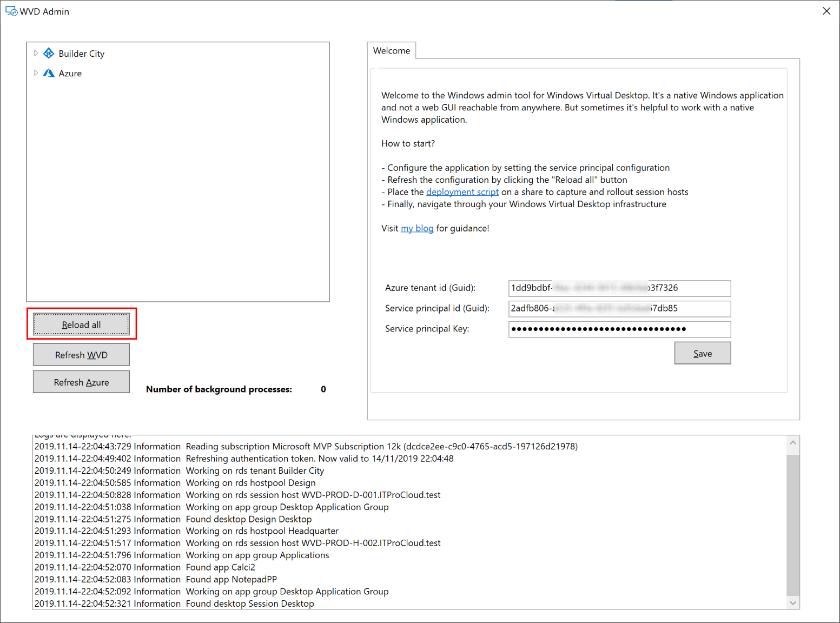Click the Azure logo icon in tree
The height and width of the screenshot is (623, 840).
click(x=49, y=73)
